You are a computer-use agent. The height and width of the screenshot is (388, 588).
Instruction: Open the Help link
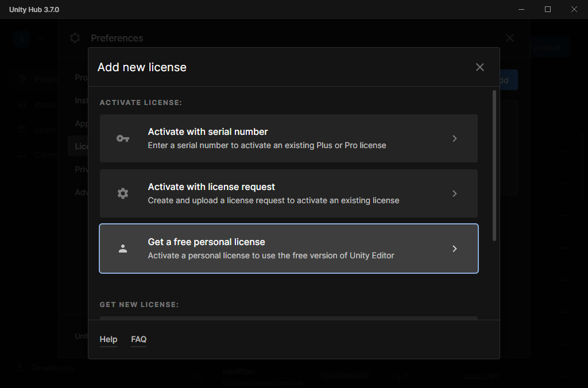(x=109, y=339)
